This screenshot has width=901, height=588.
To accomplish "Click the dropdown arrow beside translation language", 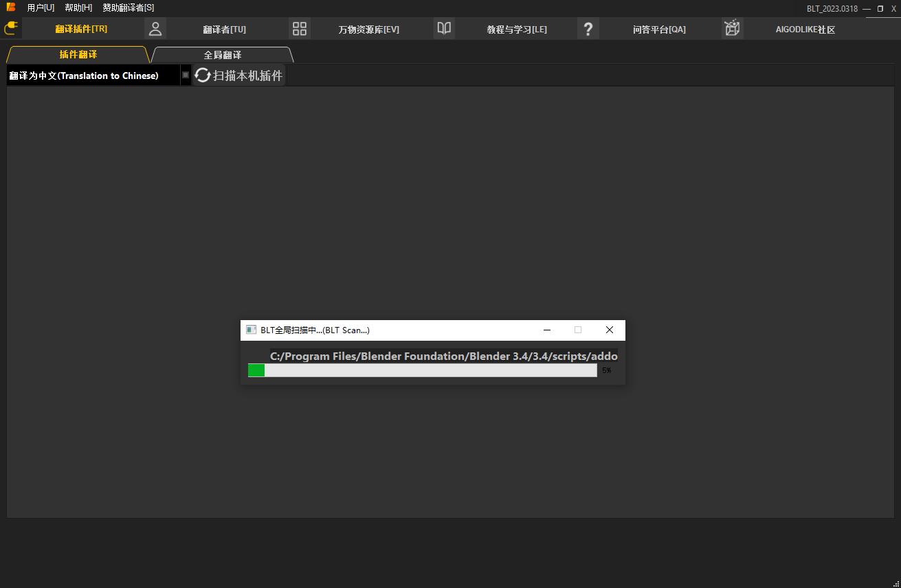I will point(186,76).
